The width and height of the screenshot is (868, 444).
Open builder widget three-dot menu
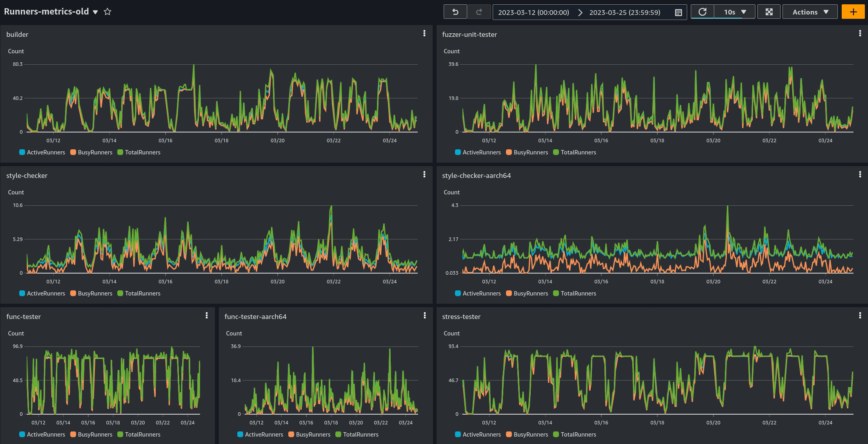pyautogui.click(x=424, y=34)
